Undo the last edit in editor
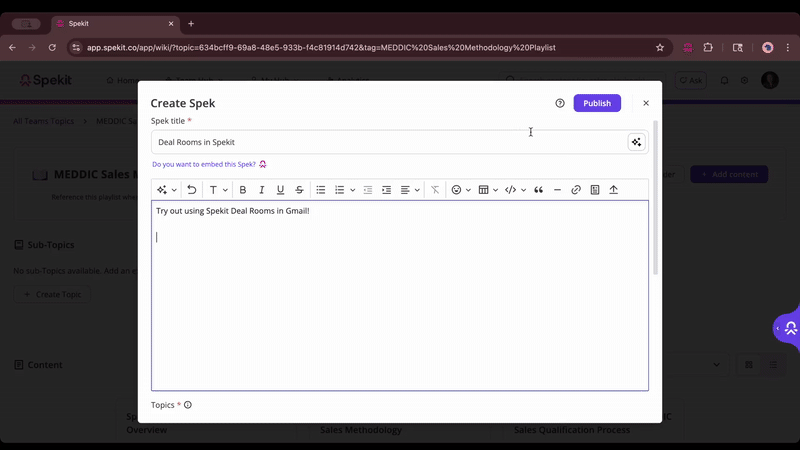800x450 pixels. click(x=192, y=190)
